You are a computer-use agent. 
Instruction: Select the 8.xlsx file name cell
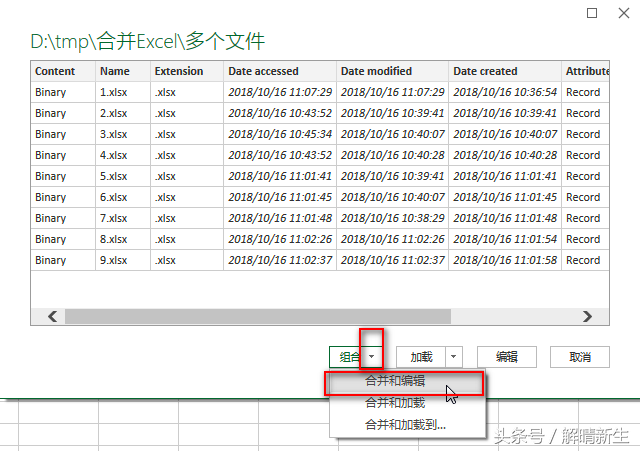[123, 239]
